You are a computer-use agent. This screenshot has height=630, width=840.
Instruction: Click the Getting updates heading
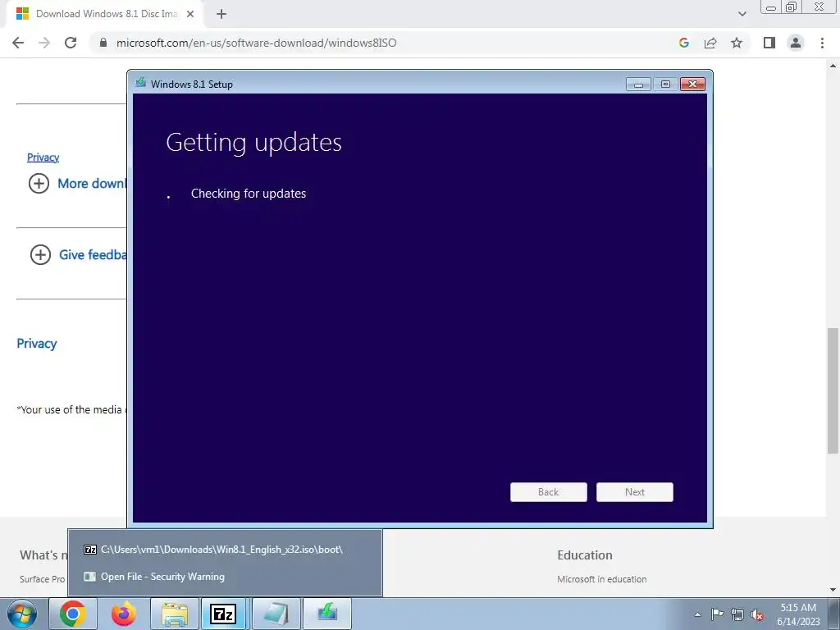pos(254,143)
